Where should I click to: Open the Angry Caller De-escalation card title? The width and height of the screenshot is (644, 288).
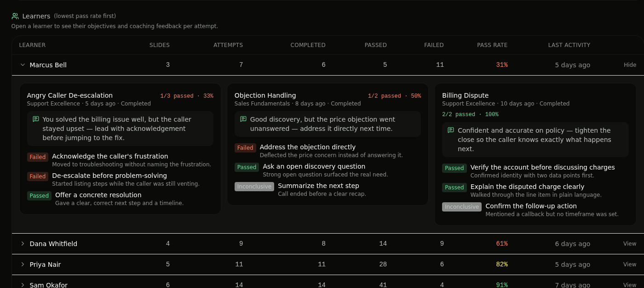(x=70, y=95)
